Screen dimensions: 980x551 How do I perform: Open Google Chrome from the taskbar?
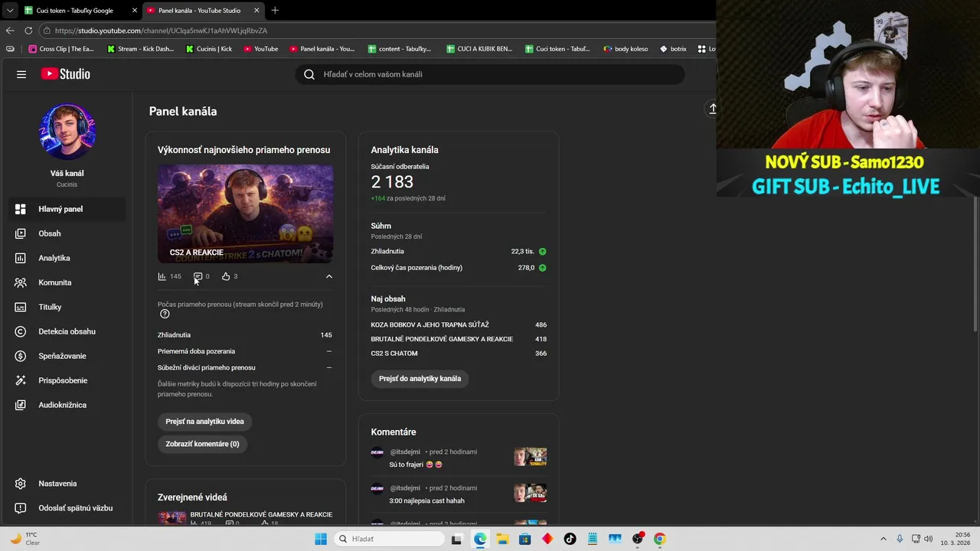(x=659, y=539)
